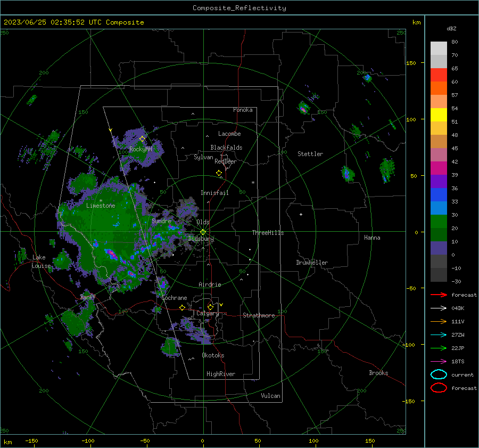The width and height of the screenshot is (479, 448).
Task: Click the RockyMH label
Action: [141, 149]
